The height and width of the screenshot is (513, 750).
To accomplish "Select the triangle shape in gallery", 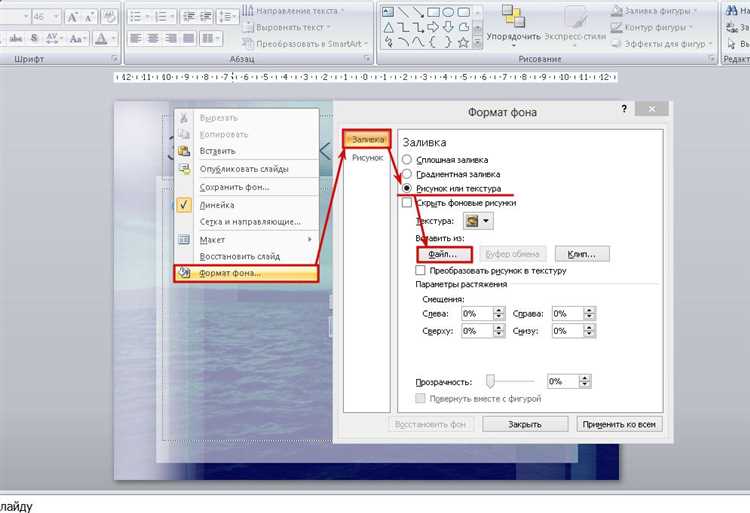I will tap(388, 27).
